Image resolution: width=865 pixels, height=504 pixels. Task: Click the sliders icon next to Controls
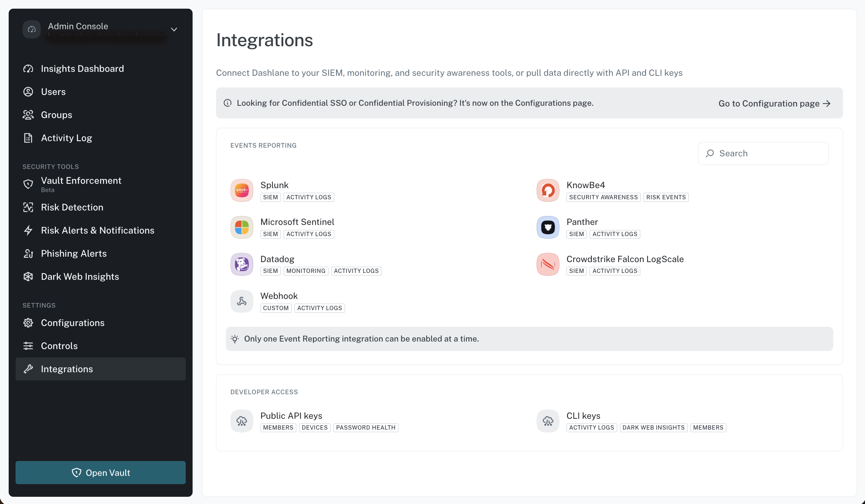point(28,346)
